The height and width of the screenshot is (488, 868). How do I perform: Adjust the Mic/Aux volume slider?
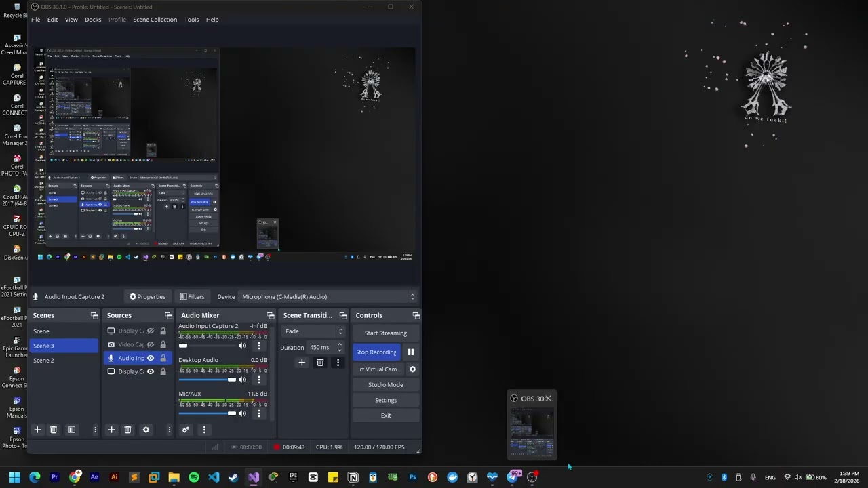click(207, 413)
